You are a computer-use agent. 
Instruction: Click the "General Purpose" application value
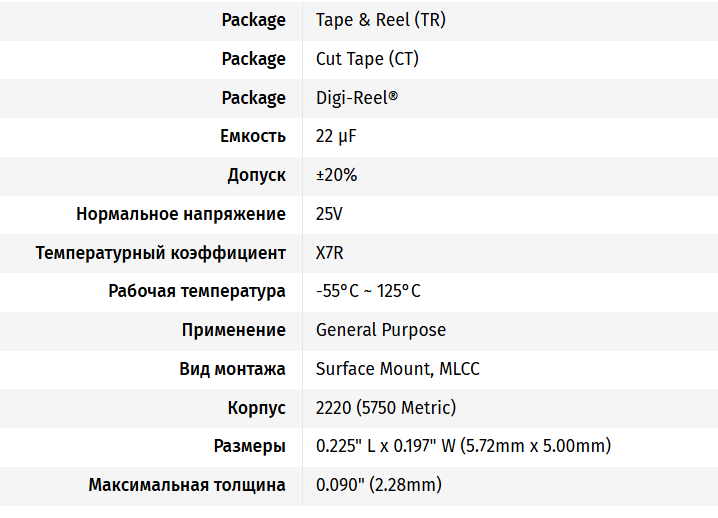coord(381,330)
